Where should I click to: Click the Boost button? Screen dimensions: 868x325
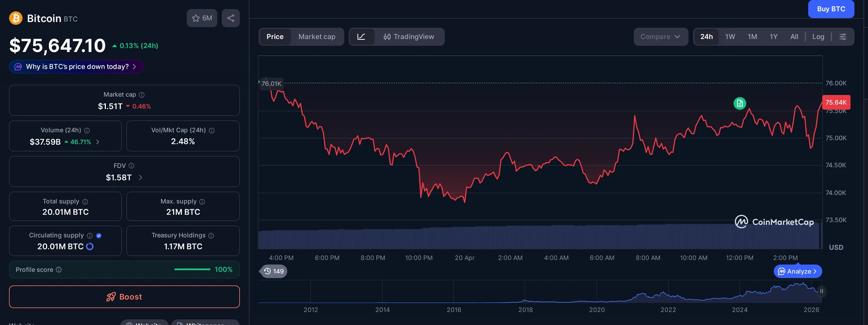124,297
